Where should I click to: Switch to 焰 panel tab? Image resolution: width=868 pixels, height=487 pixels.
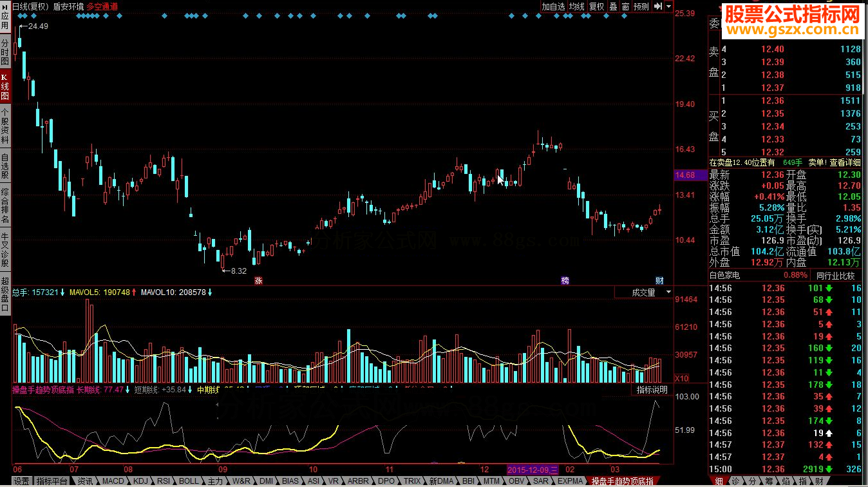coord(786,481)
